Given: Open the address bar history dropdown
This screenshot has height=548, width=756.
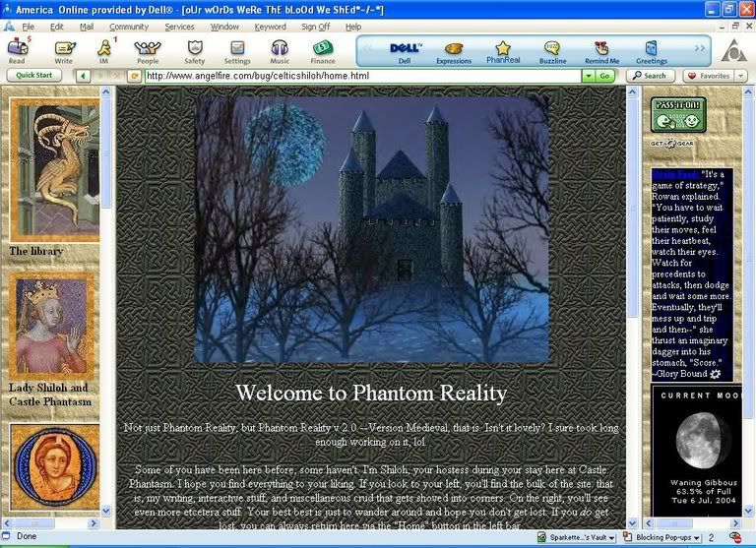Looking at the screenshot, I should coord(589,76).
